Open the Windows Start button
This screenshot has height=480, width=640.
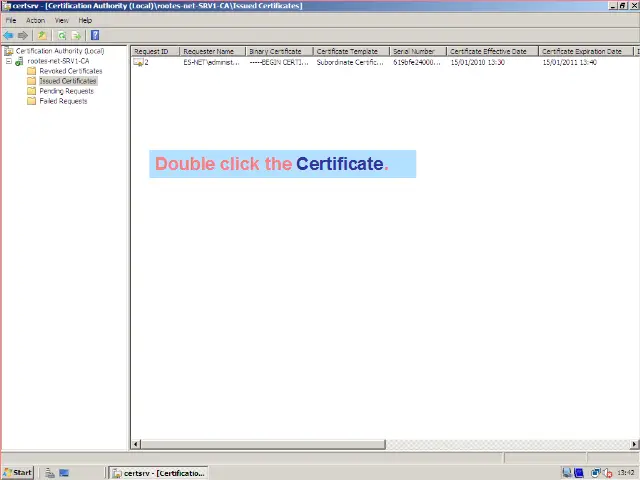(x=17, y=472)
